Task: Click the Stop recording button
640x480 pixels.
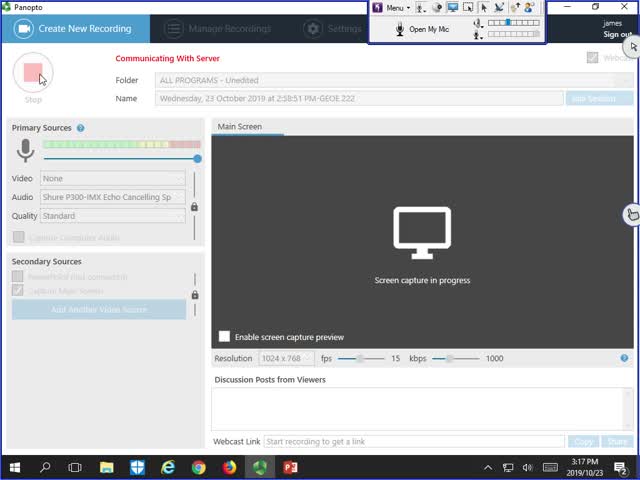Action: (x=33, y=73)
